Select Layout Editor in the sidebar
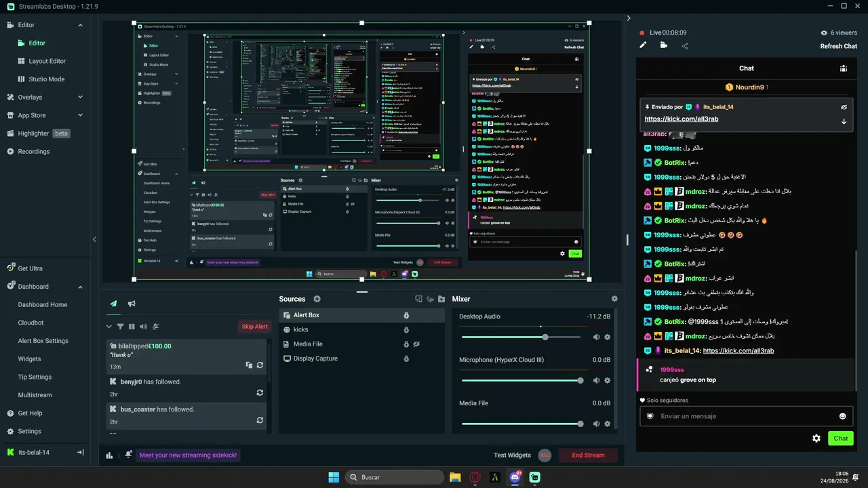 (x=47, y=61)
